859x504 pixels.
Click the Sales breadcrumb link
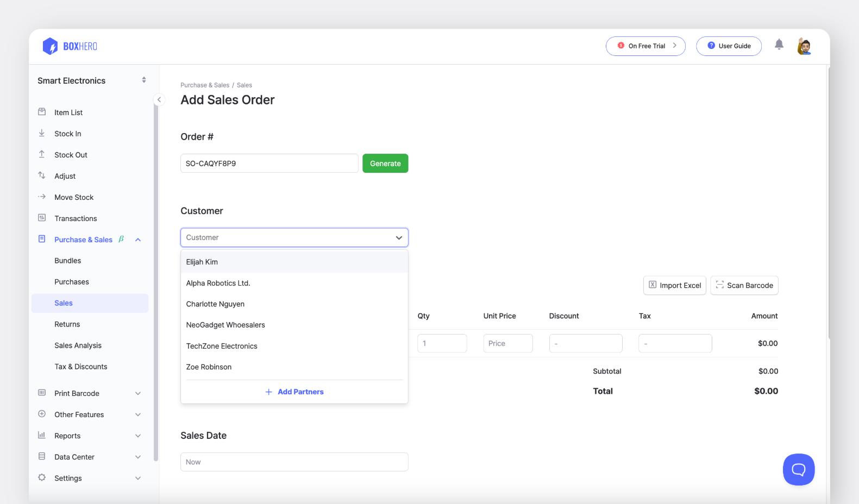pos(244,85)
